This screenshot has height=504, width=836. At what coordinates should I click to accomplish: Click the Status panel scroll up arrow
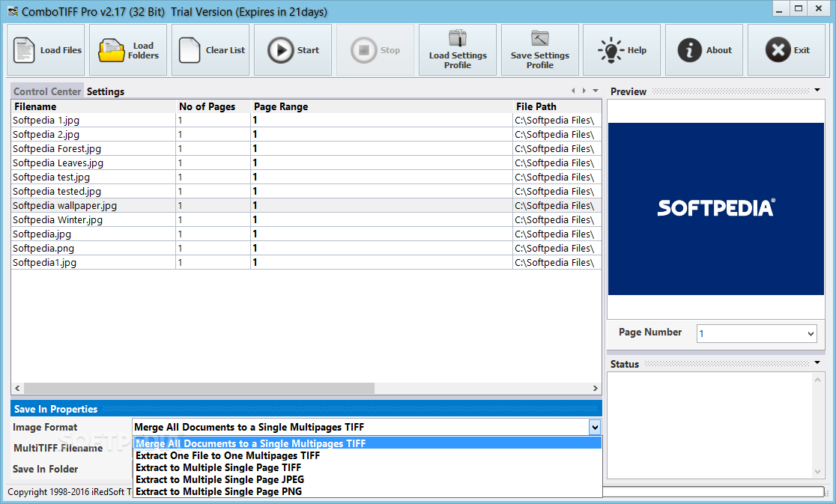[x=817, y=380]
